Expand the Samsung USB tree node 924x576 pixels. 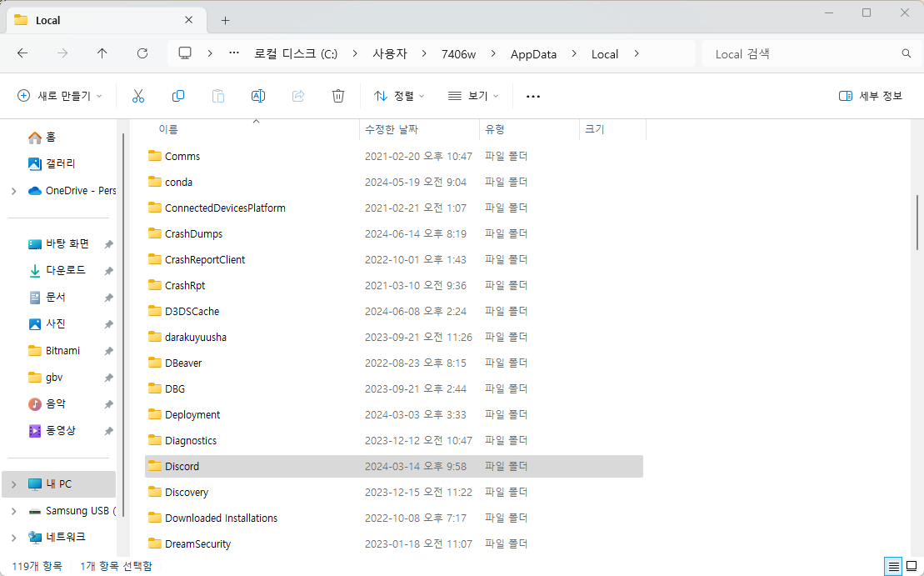13,510
